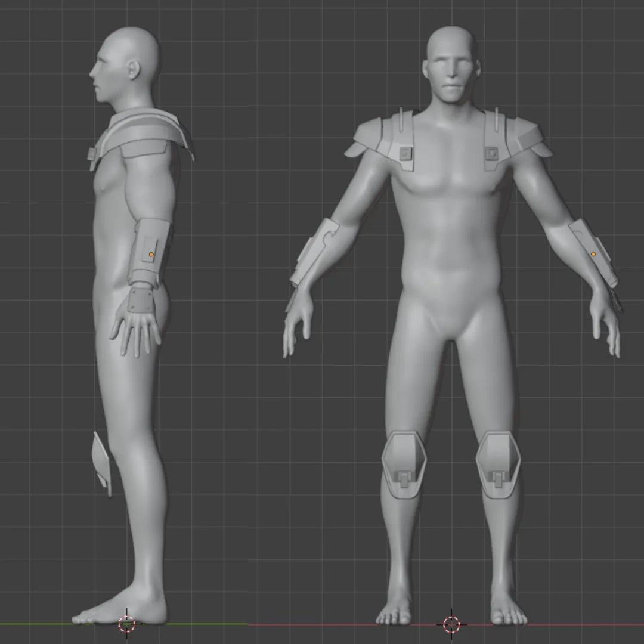This screenshot has width=644, height=644.
Task: Select the front-view forearm bracer on screen right
Action: coord(593,253)
